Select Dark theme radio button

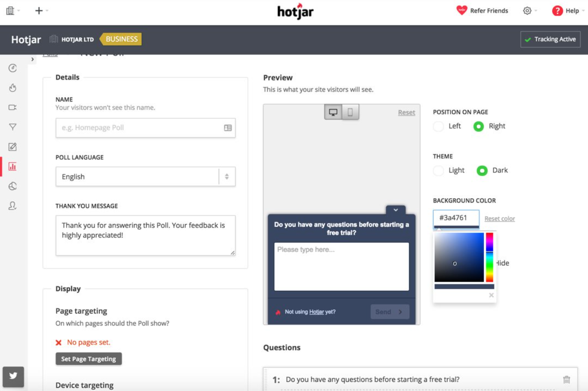point(482,171)
